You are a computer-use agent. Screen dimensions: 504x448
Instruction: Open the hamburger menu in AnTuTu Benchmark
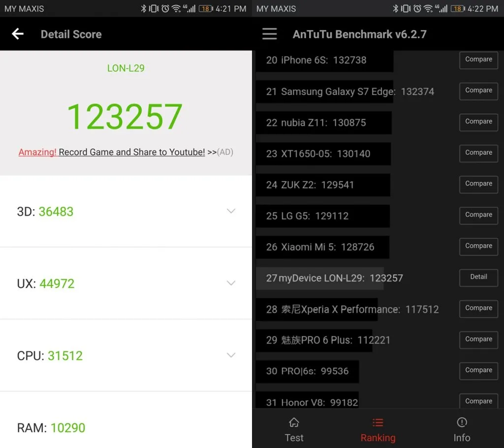pyautogui.click(x=269, y=34)
